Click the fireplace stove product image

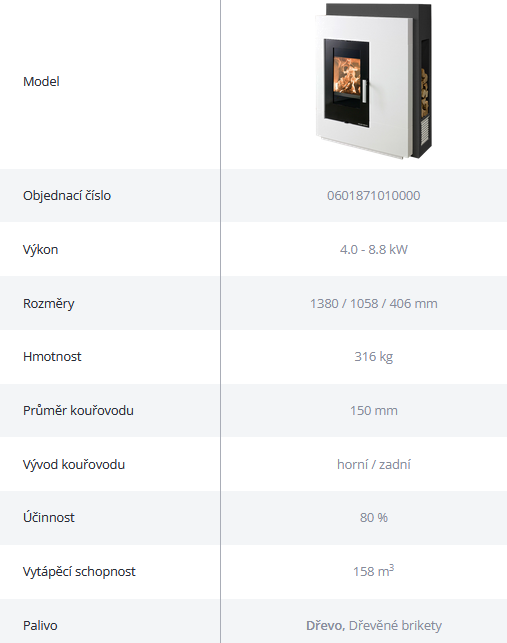pyautogui.click(x=373, y=81)
